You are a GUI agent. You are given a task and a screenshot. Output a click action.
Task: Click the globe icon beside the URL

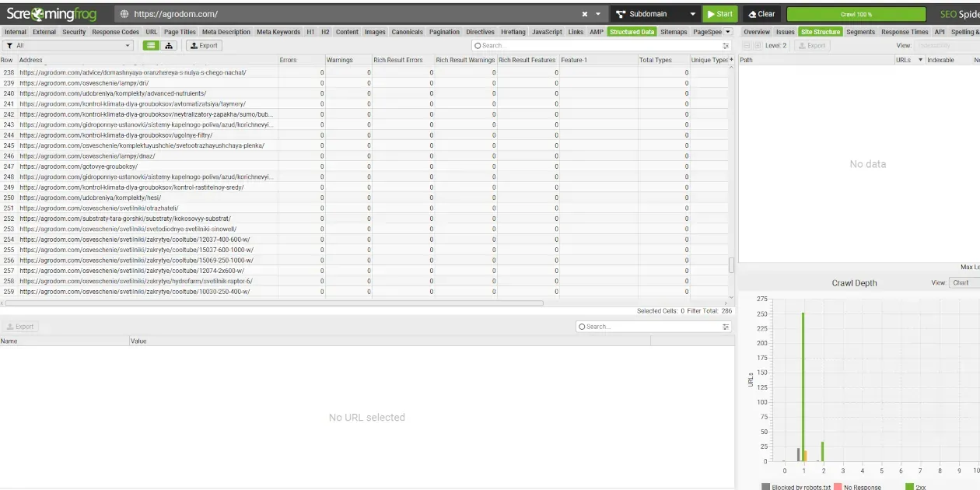[x=124, y=14]
